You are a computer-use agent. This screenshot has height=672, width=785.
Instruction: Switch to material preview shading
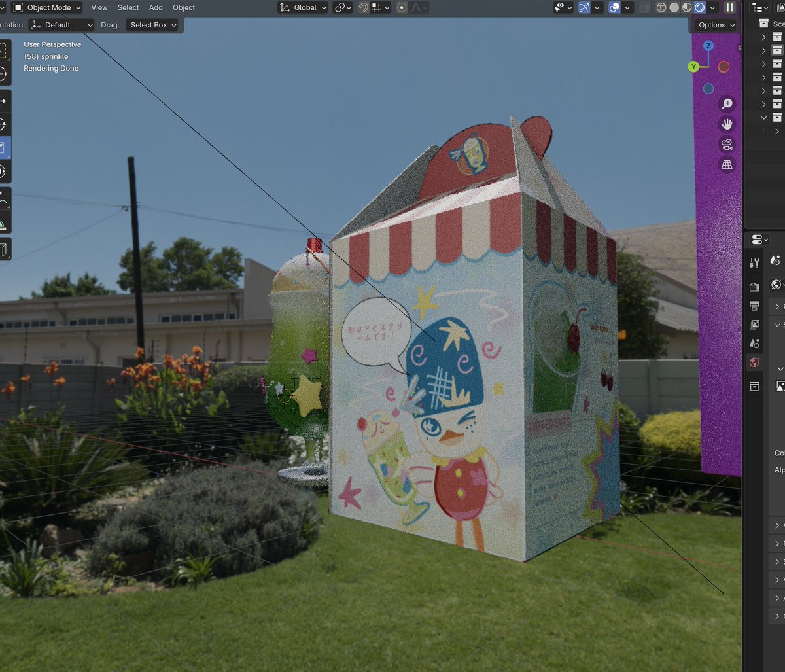[687, 8]
